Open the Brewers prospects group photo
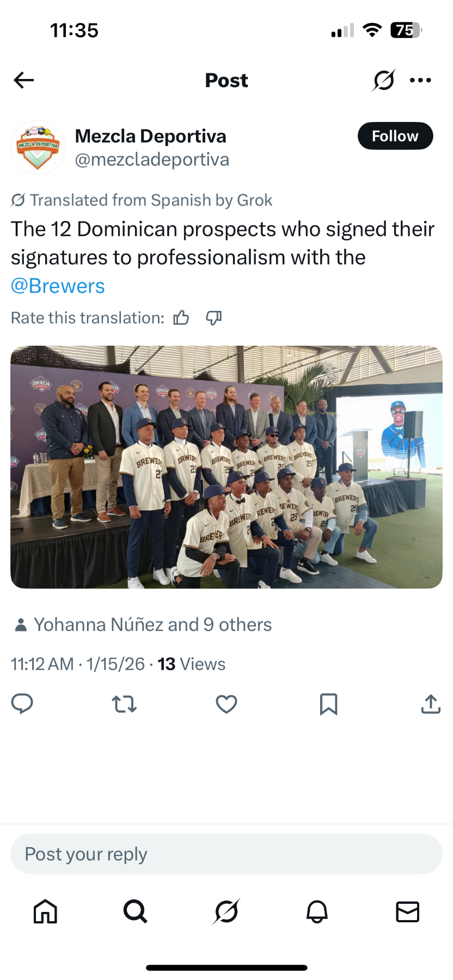This screenshot has height=980, width=453. pyautogui.click(x=226, y=467)
